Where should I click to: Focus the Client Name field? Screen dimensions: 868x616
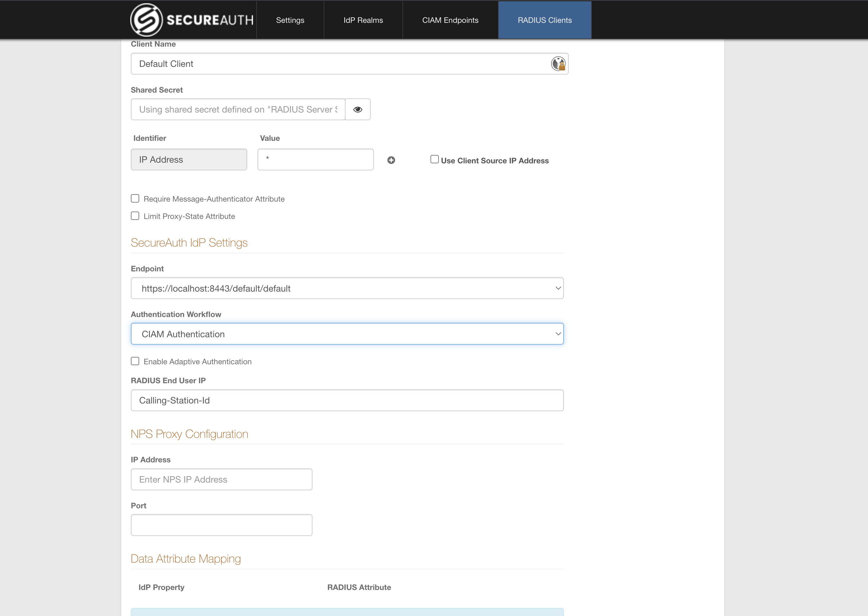349,64
